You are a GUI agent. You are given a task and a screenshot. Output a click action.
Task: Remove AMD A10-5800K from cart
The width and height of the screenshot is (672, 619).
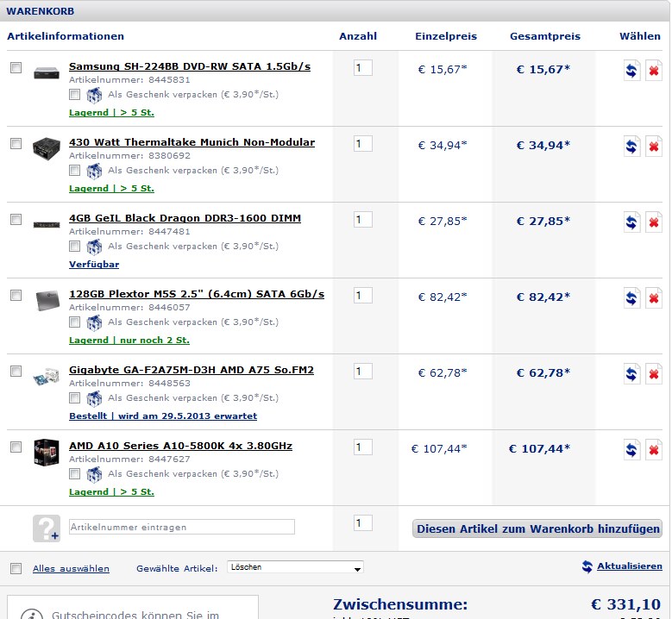(654, 450)
